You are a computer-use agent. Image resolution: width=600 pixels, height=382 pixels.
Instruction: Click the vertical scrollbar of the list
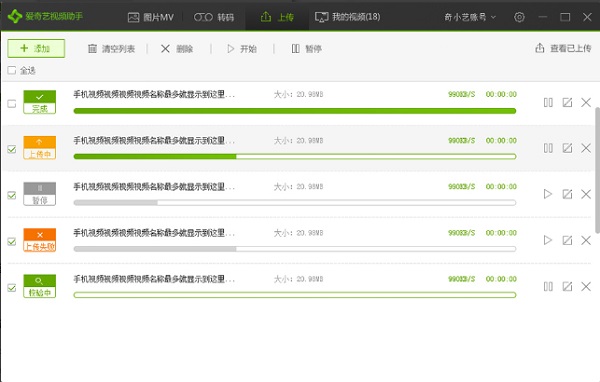tap(597, 170)
